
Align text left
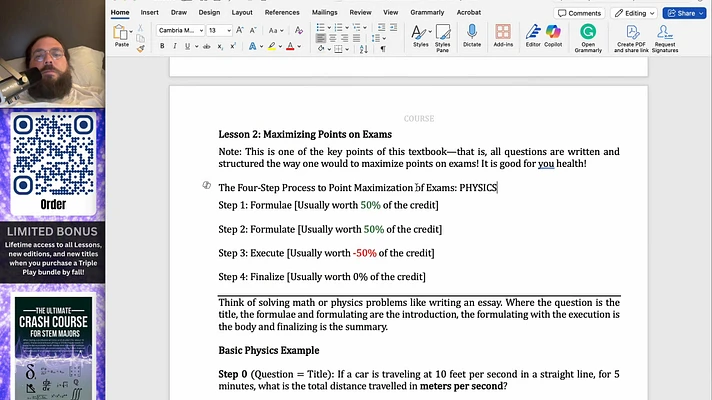click(321, 38)
